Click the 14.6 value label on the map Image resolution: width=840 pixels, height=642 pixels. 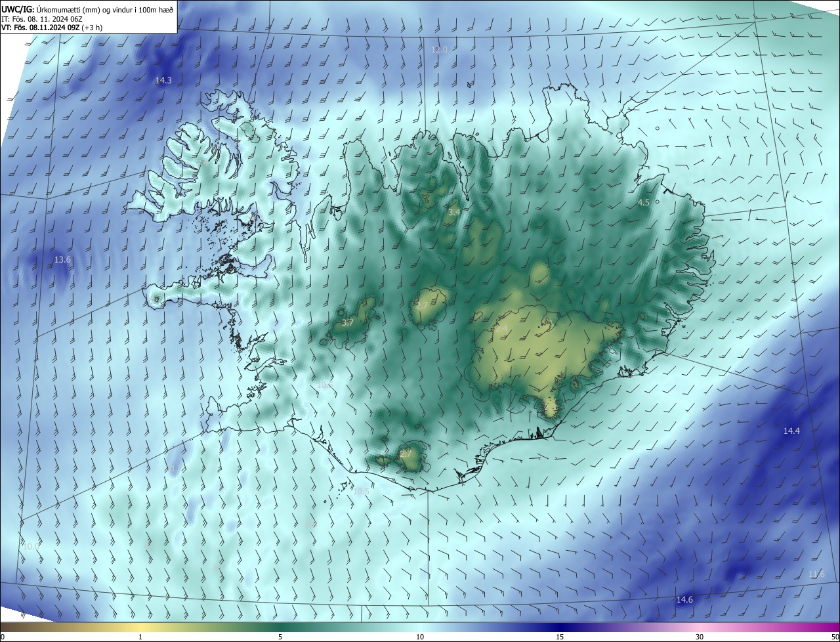[684, 600]
